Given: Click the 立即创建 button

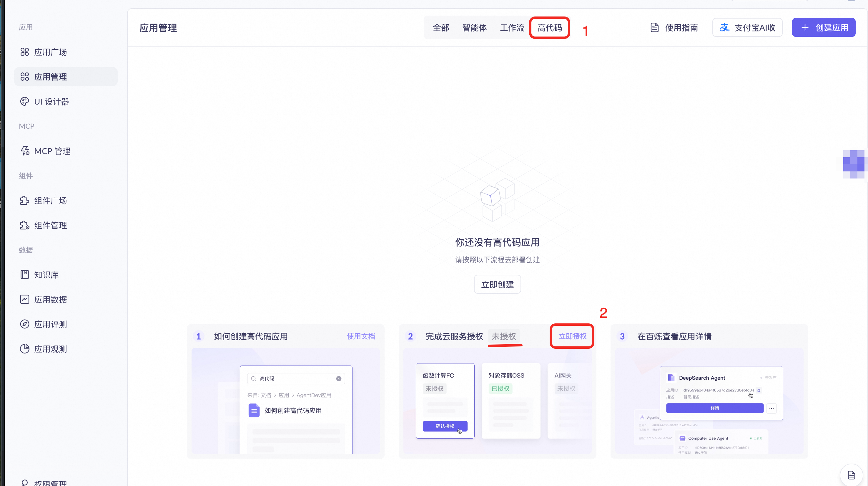Looking at the screenshot, I should (x=497, y=284).
